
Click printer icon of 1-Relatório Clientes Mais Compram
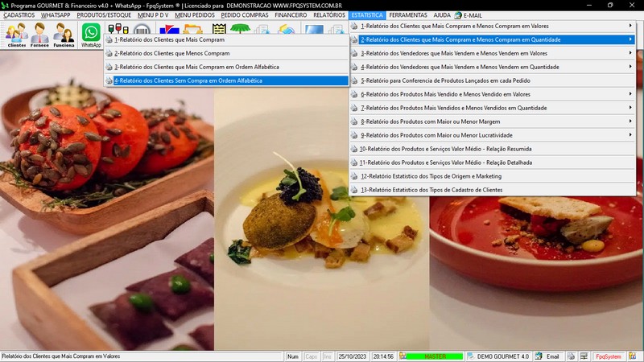(109, 39)
